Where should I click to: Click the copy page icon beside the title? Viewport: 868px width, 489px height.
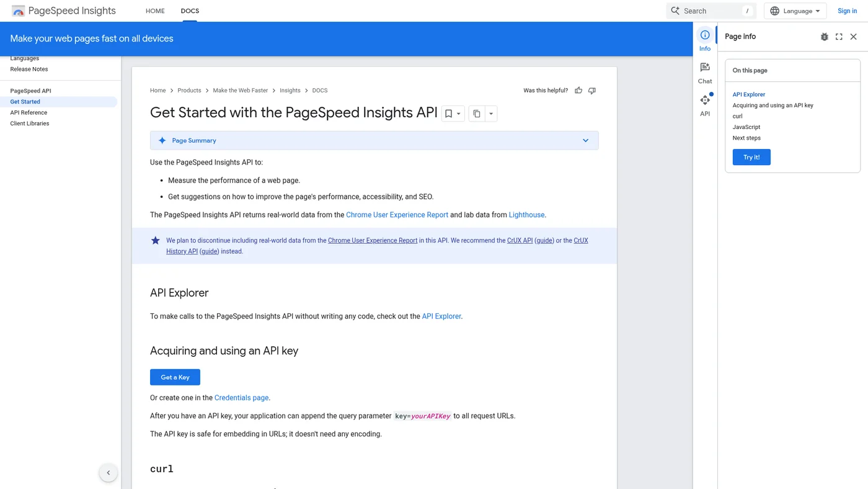click(476, 114)
